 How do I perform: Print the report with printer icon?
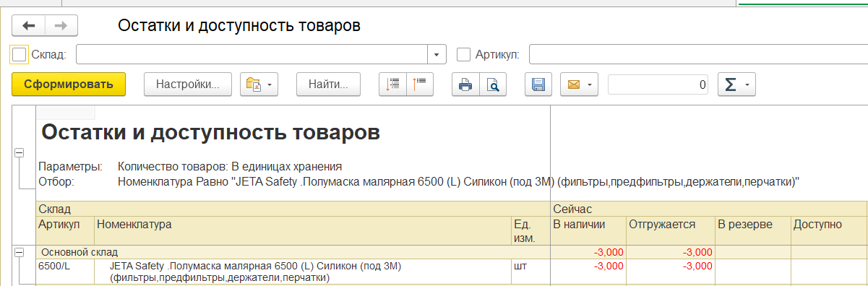pyautogui.click(x=465, y=84)
